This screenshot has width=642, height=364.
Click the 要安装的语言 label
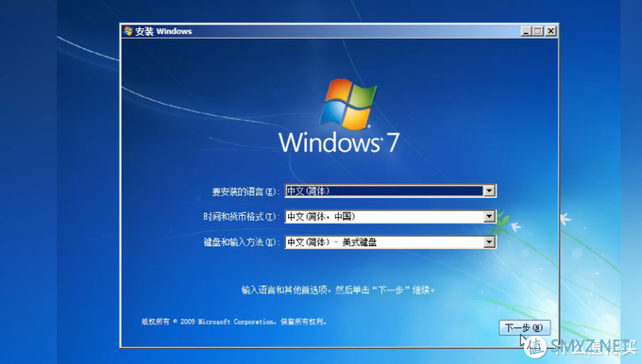pyautogui.click(x=245, y=191)
